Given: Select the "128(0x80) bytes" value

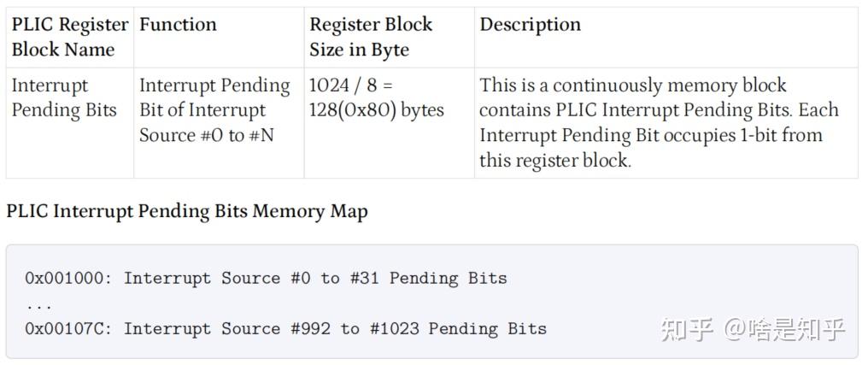Looking at the screenshot, I should (x=377, y=110).
